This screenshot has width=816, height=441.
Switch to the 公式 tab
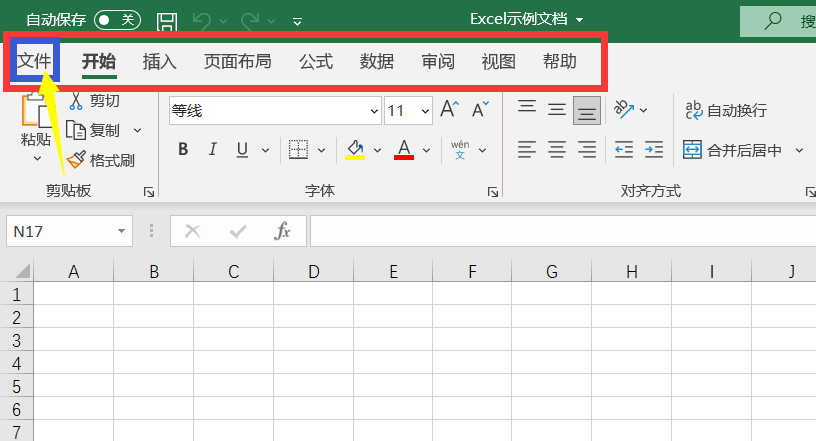pos(316,61)
